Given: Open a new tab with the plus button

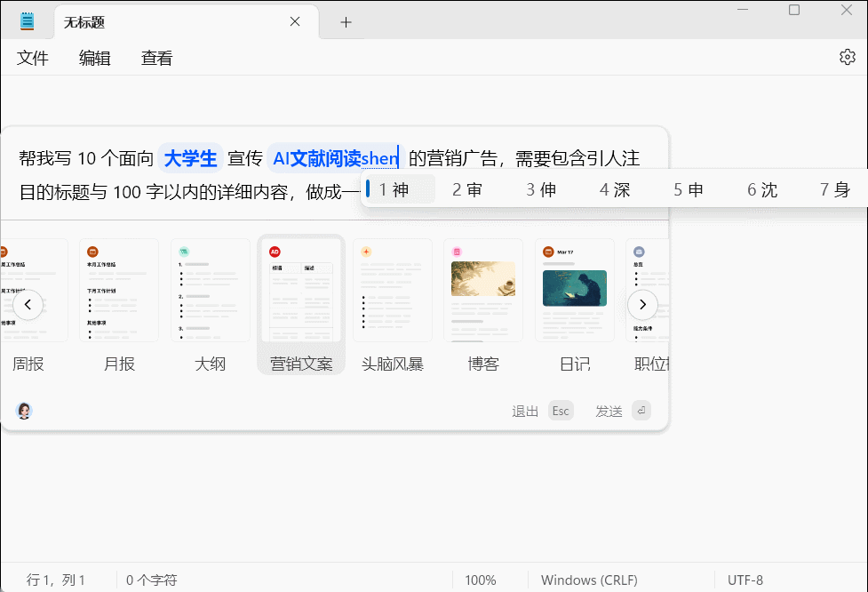Looking at the screenshot, I should pyautogui.click(x=346, y=20).
